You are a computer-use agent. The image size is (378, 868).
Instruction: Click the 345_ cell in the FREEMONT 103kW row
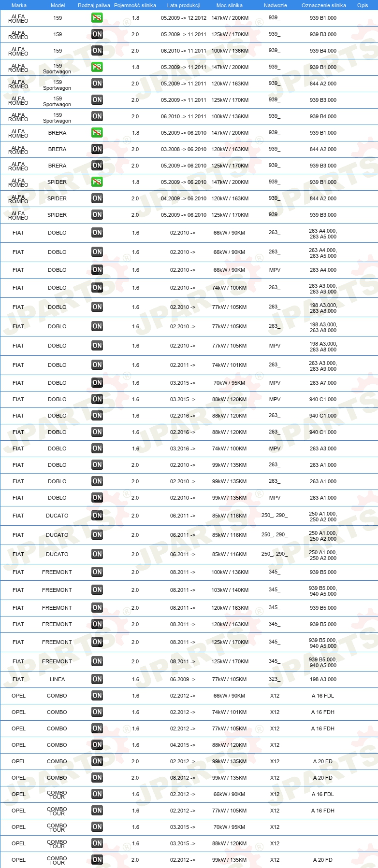[x=274, y=590]
